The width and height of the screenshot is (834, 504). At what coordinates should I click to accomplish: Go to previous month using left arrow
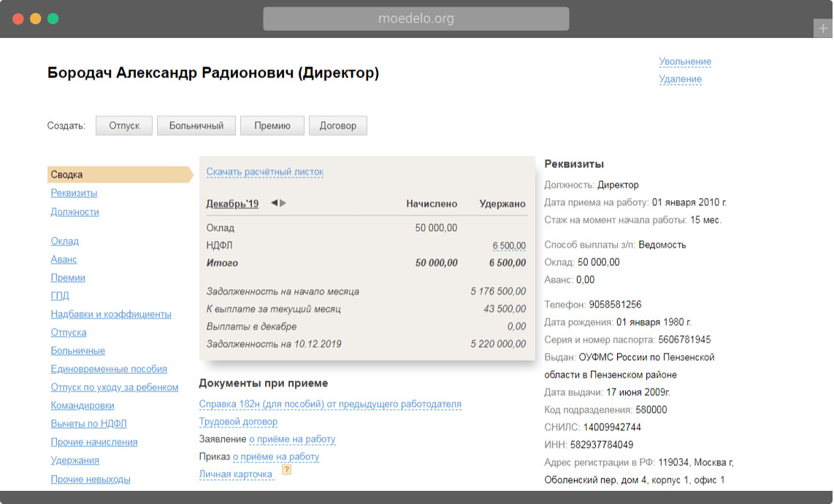(274, 203)
